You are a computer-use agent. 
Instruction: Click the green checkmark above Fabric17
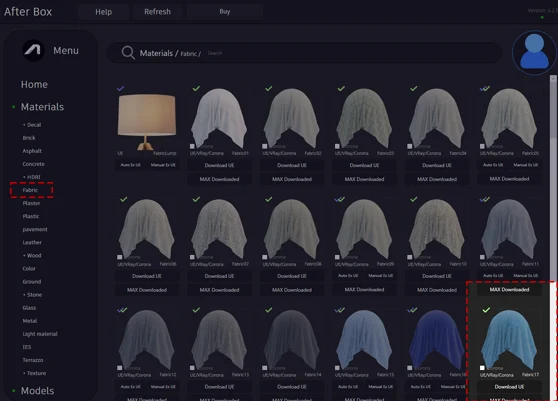[x=486, y=310]
